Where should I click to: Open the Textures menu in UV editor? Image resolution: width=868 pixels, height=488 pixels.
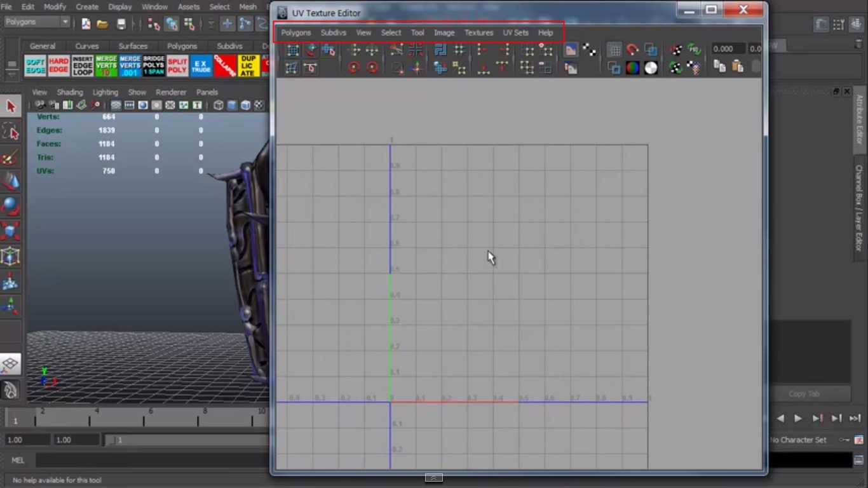click(478, 32)
